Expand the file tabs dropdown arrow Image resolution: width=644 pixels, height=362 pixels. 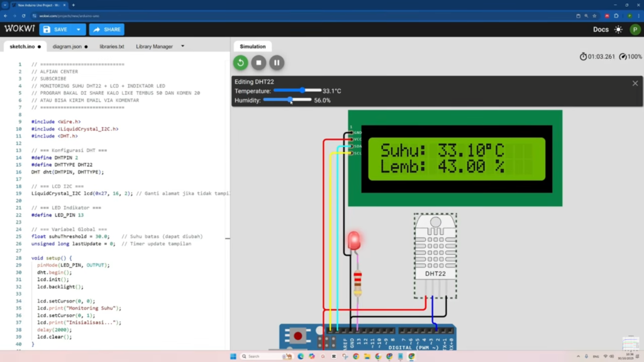tap(183, 47)
